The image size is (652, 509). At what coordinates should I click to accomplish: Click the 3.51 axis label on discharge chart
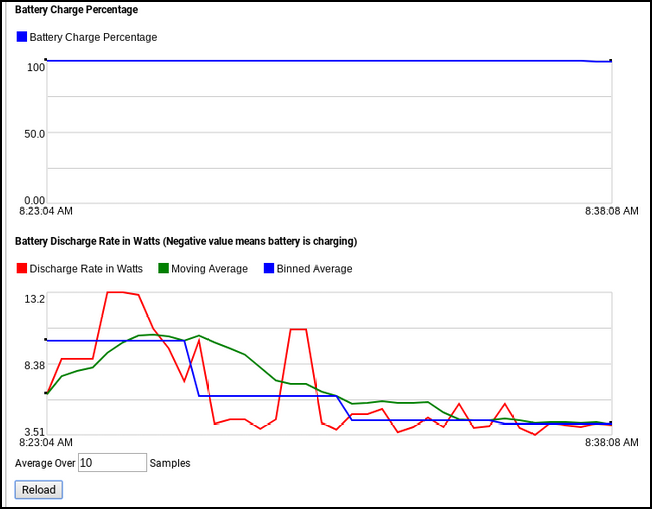(x=35, y=432)
